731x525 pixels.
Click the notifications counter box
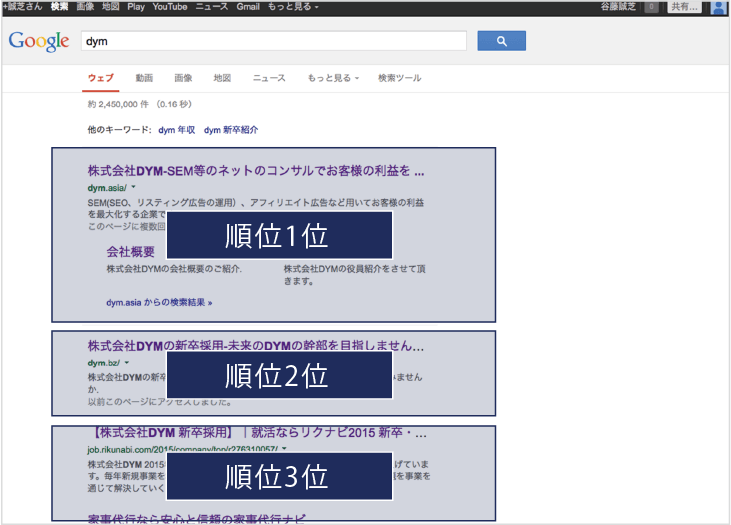pyautogui.click(x=651, y=7)
